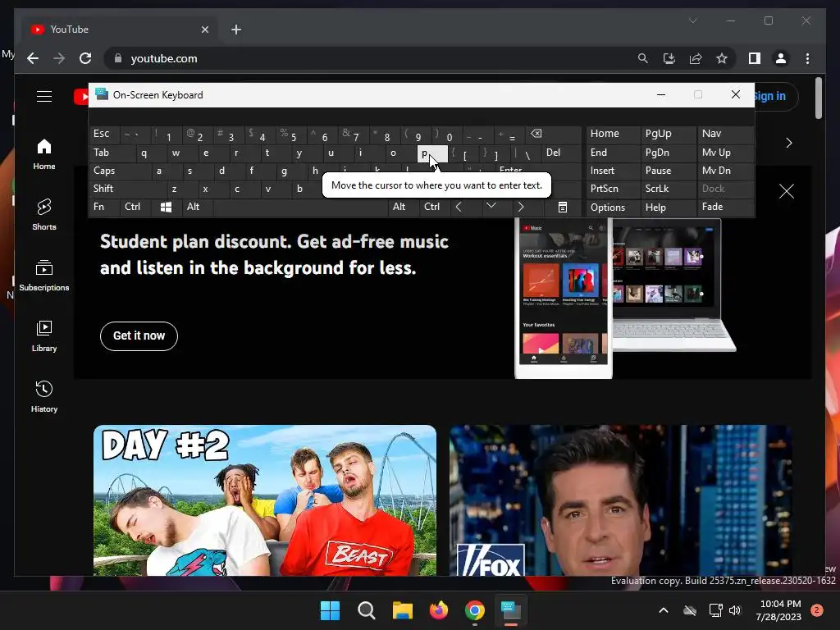Click the Chrome forward arrow
The height and width of the screenshot is (630, 840).
coord(59,58)
